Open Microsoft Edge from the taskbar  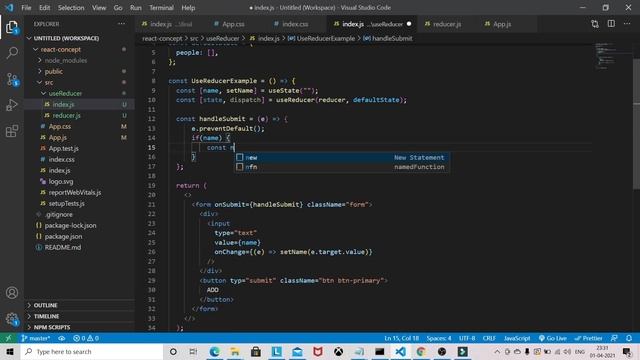(x=215, y=351)
